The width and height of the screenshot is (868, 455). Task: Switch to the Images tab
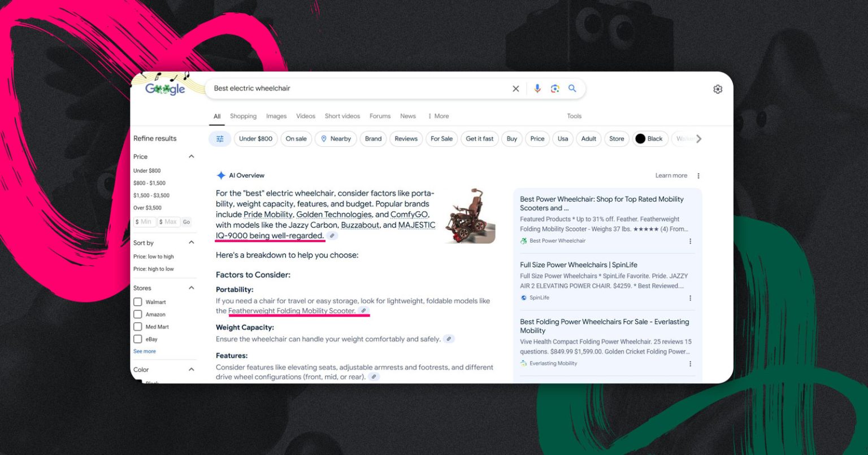(x=276, y=116)
